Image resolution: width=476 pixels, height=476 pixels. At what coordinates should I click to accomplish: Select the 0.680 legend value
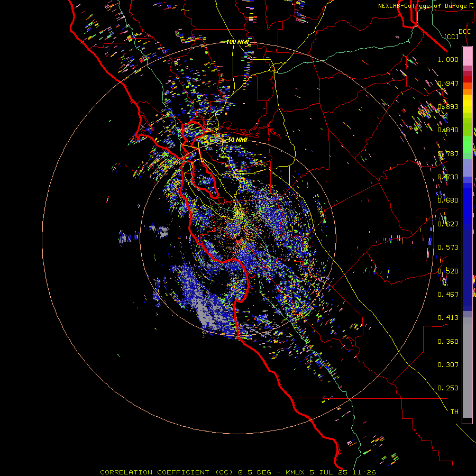(x=448, y=200)
